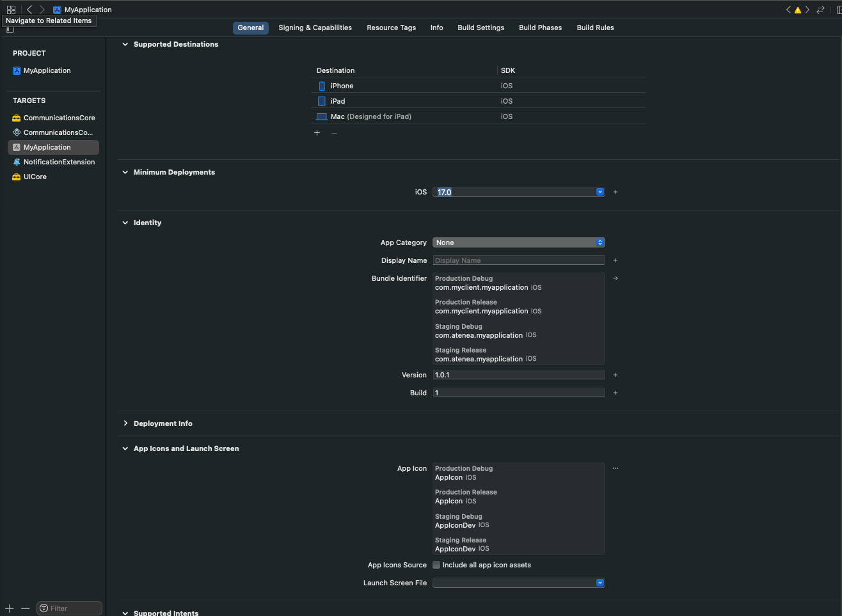This screenshot has height=616, width=842.
Task: Add variation for Display Name
Action: pos(616,260)
